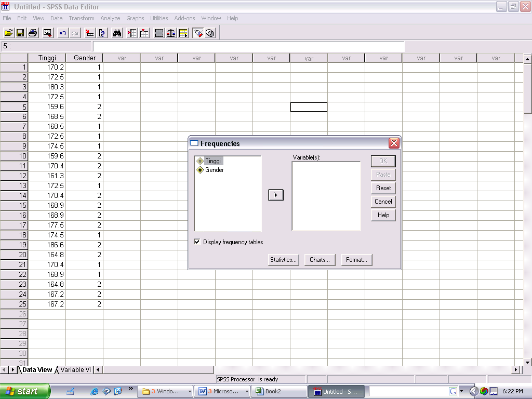Click the cell value 180.3
Screen dimensions: 532x399
pos(47,87)
